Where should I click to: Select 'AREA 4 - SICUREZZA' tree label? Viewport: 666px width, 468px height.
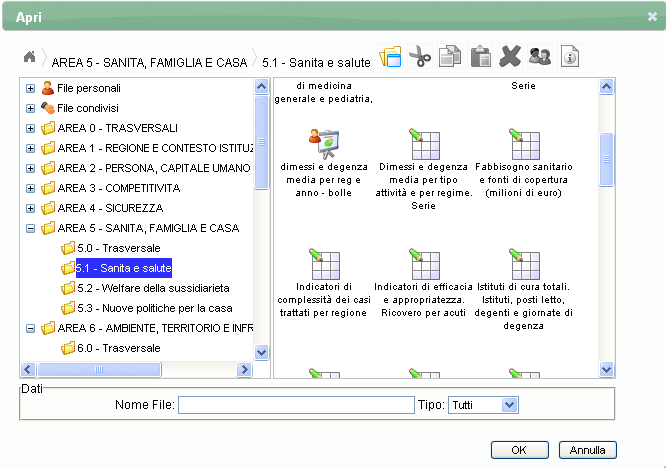pyautogui.click(x=110, y=208)
